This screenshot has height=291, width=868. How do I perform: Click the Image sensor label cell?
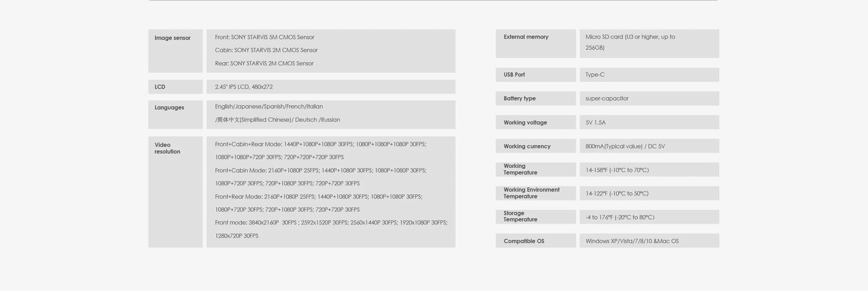point(175,51)
